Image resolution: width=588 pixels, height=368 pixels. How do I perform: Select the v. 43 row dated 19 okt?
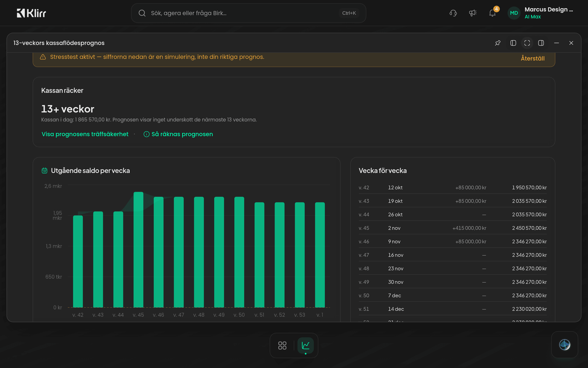tap(453, 201)
